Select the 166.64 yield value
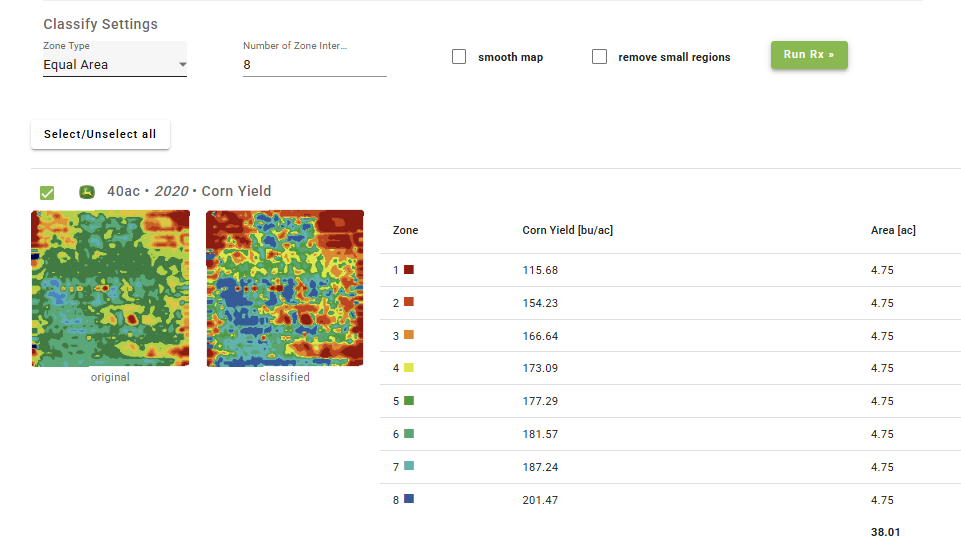 (540, 336)
